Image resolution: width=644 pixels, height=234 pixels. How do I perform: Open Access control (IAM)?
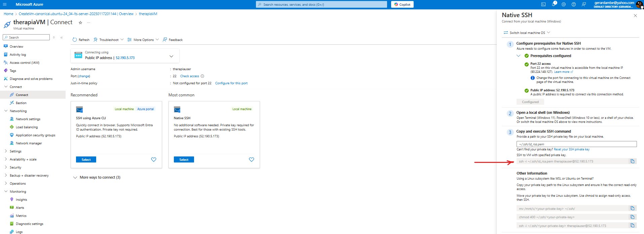click(x=24, y=63)
